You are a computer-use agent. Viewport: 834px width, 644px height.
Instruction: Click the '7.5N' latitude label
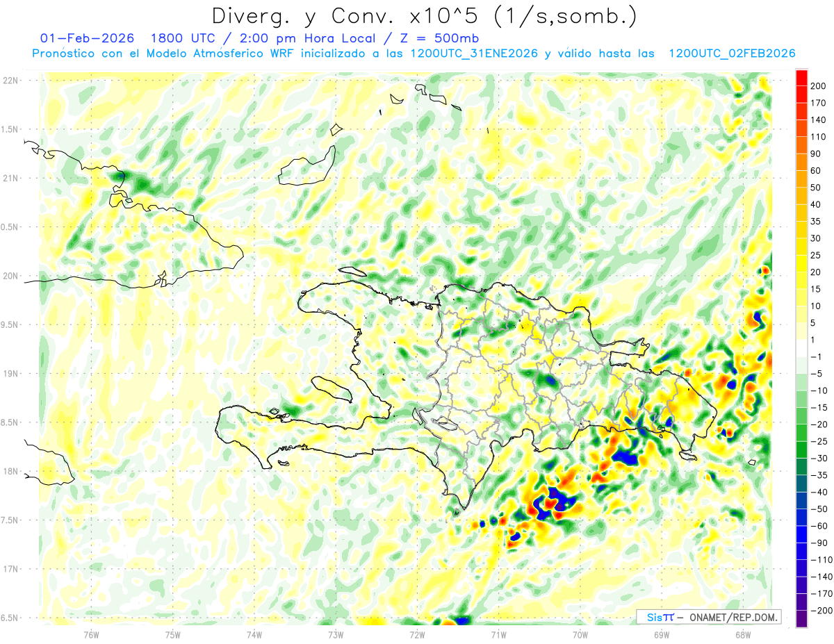click(x=10, y=520)
